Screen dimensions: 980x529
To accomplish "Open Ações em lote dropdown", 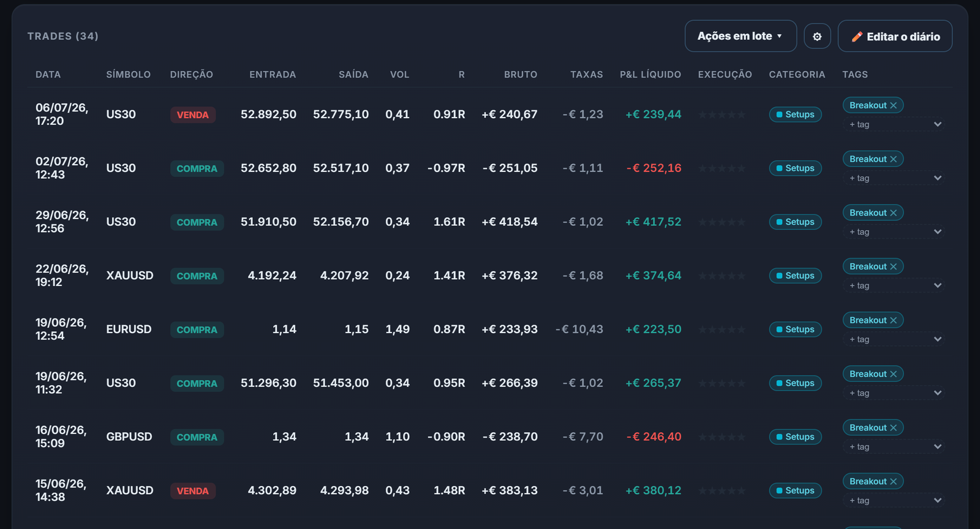I will 741,36.
